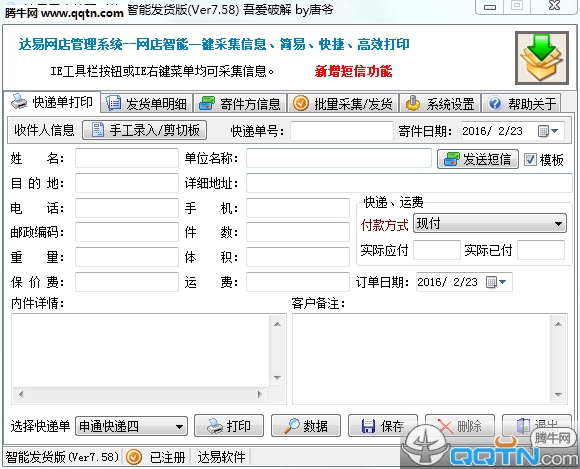Image resolution: width=580 pixels, height=469 pixels.
Task: Click into the 快递单号 input field
Action: pyautogui.click(x=342, y=131)
